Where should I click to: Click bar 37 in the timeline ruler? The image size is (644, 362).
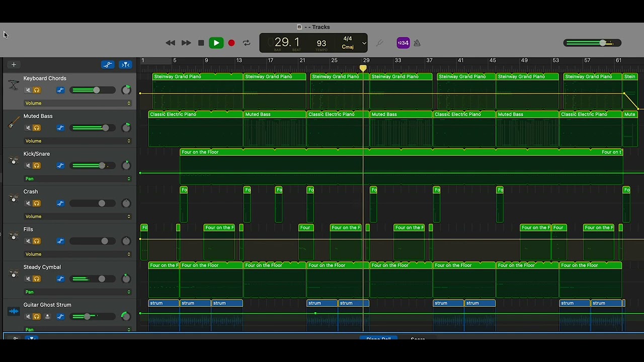click(x=429, y=60)
